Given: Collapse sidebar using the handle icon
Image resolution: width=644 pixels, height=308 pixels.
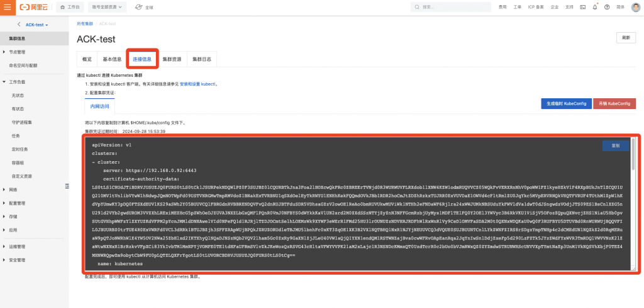Looking at the screenshot, I should coord(67,186).
